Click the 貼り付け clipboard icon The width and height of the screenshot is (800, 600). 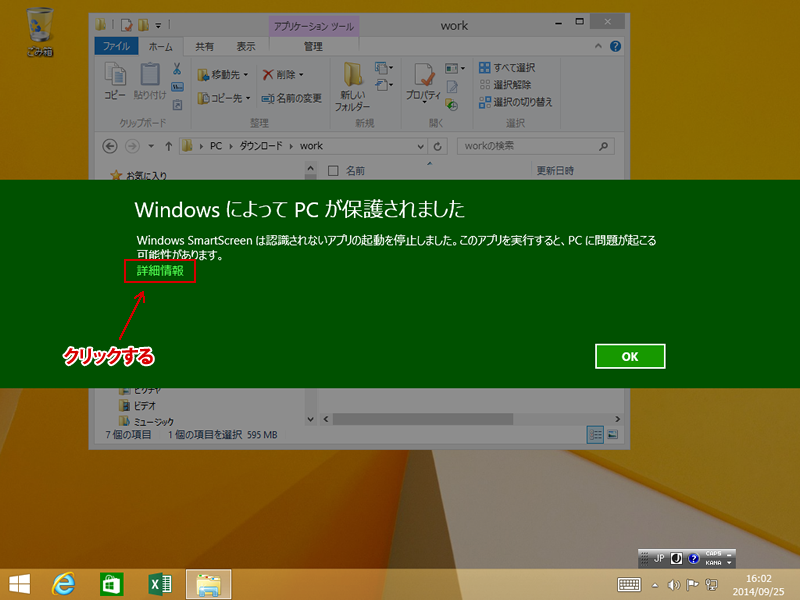click(150, 81)
